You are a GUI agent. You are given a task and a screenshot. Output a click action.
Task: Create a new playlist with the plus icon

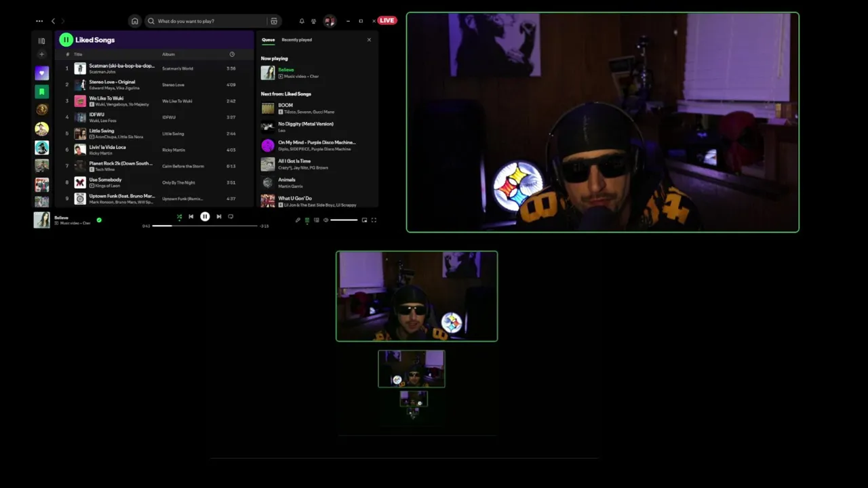point(41,54)
